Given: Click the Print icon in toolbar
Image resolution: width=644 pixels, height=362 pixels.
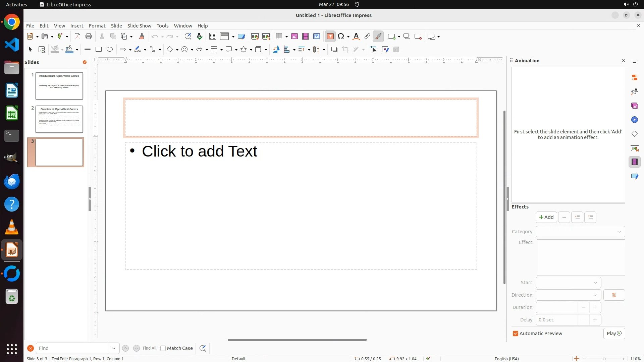Looking at the screenshot, I should pos(89,37).
